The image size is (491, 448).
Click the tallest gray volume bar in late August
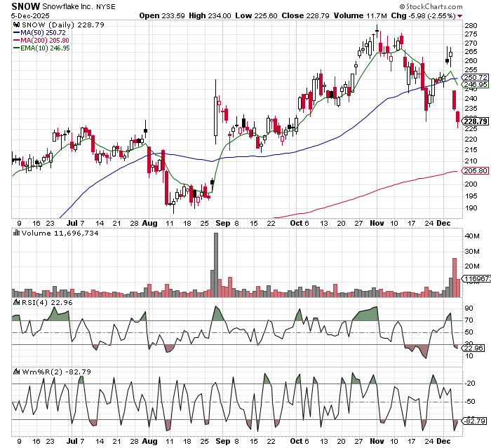[x=216, y=265]
